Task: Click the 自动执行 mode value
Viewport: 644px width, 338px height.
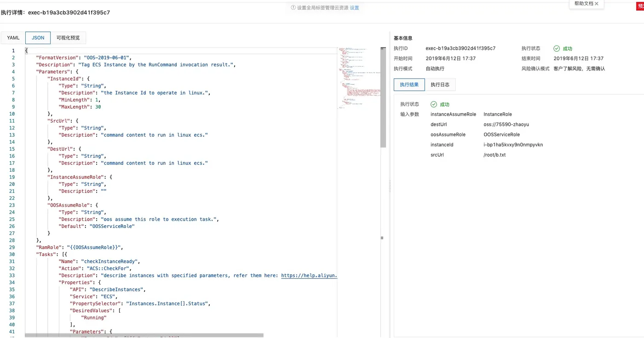Action: point(436,69)
